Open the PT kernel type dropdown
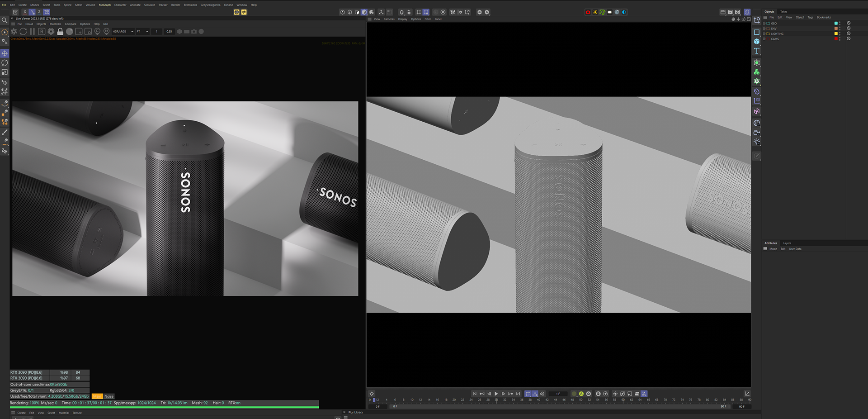This screenshot has height=419, width=868. [142, 32]
